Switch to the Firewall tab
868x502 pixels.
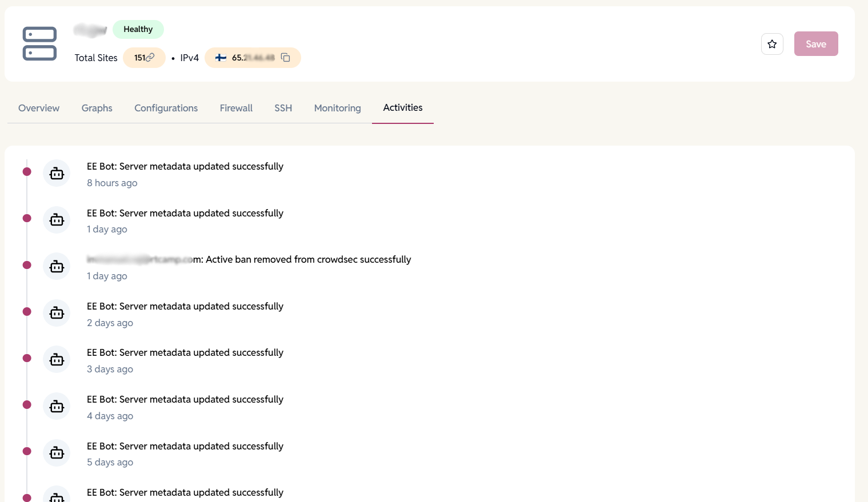tap(236, 108)
